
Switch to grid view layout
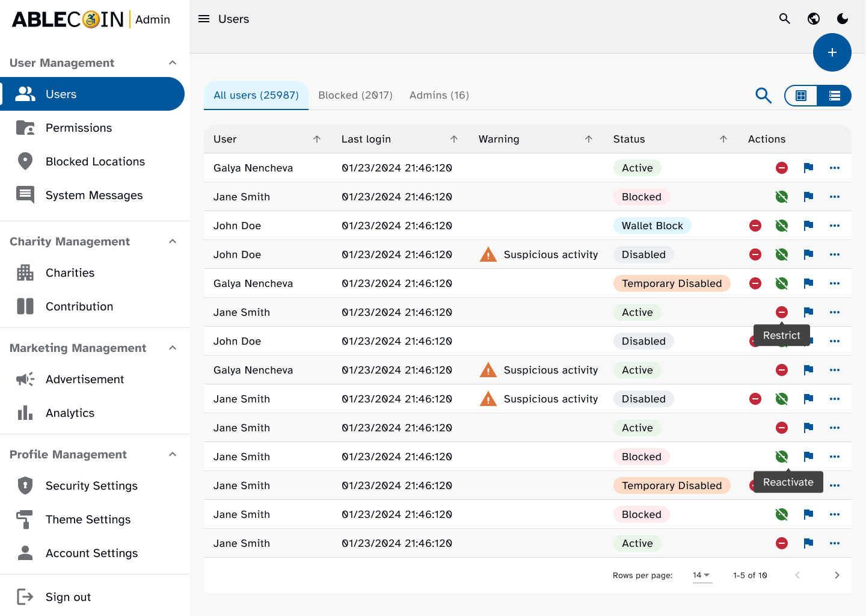click(801, 96)
